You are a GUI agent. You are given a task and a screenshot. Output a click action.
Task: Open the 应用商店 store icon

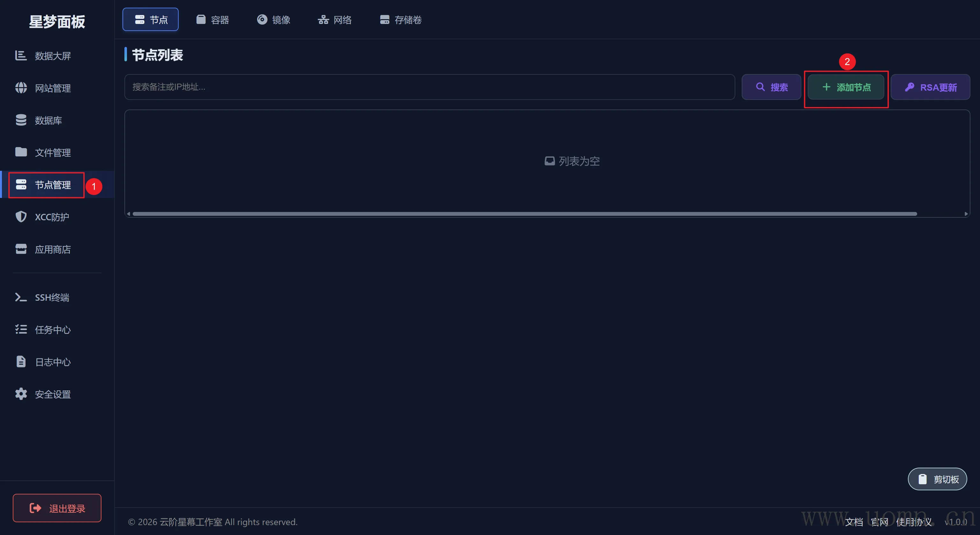point(20,249)
